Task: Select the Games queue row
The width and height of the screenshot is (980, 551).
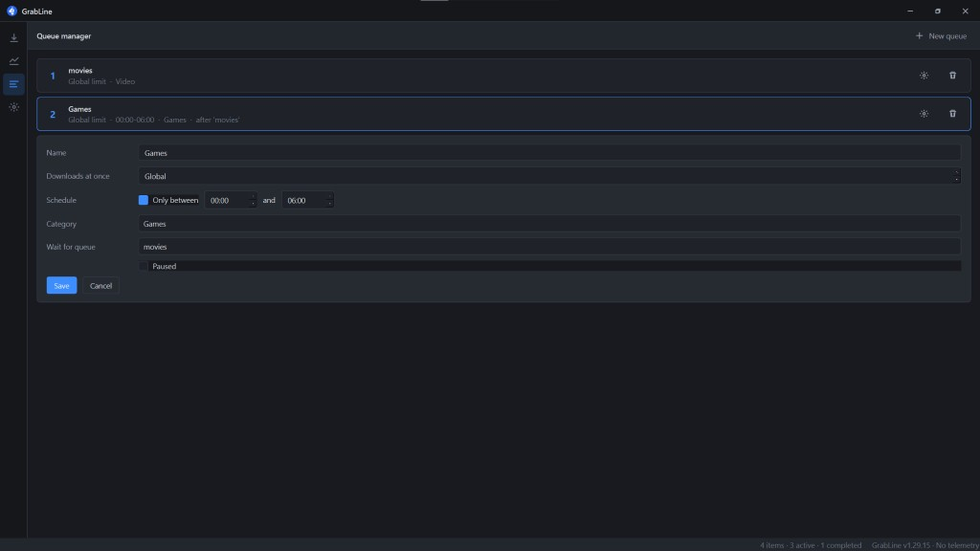Action: point(503,114)
